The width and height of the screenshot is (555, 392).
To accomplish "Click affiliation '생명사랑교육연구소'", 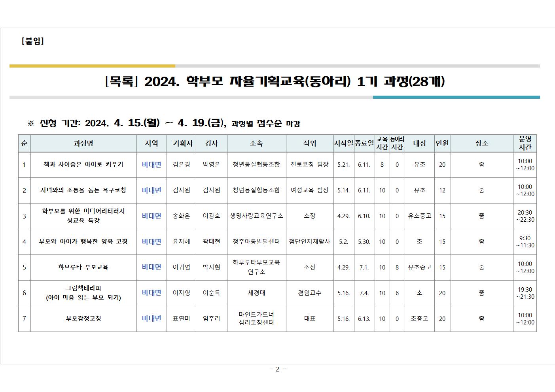I will tap(257, 216).
